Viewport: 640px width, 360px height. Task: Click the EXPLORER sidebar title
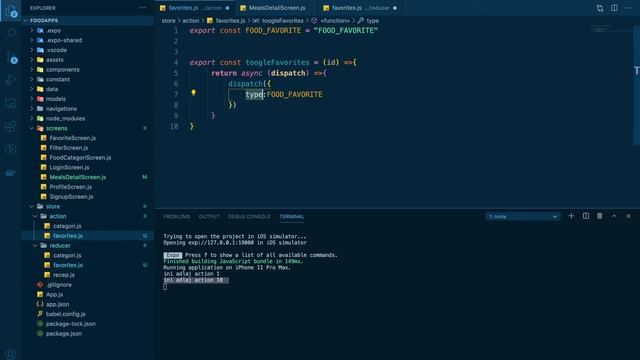[x=43, y=8]
